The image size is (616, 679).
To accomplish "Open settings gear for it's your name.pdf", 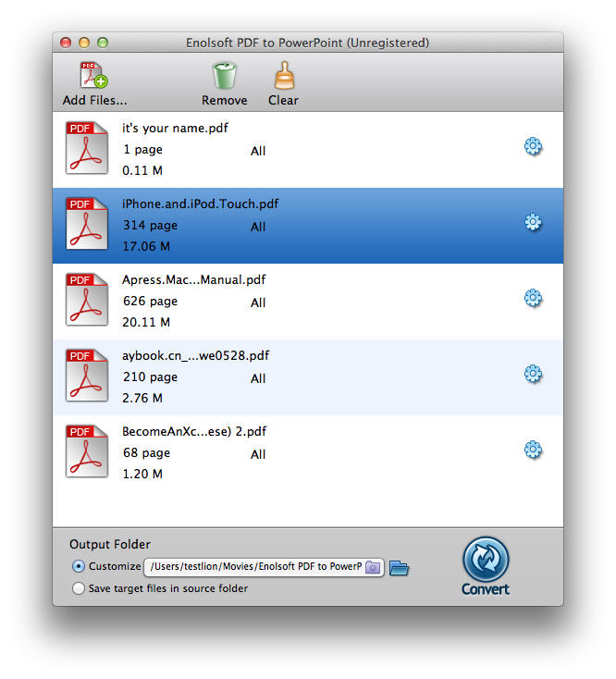I will click(533, 146).
